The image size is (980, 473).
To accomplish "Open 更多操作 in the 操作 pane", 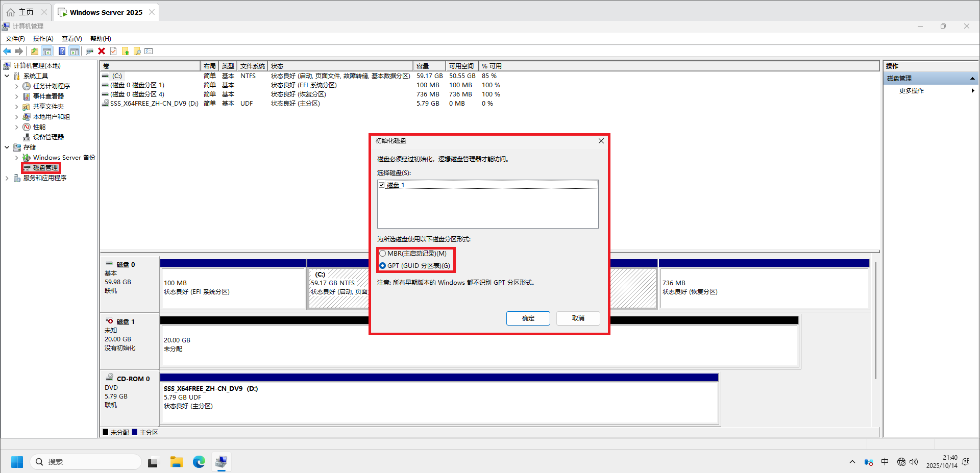I will click(912, 91).
